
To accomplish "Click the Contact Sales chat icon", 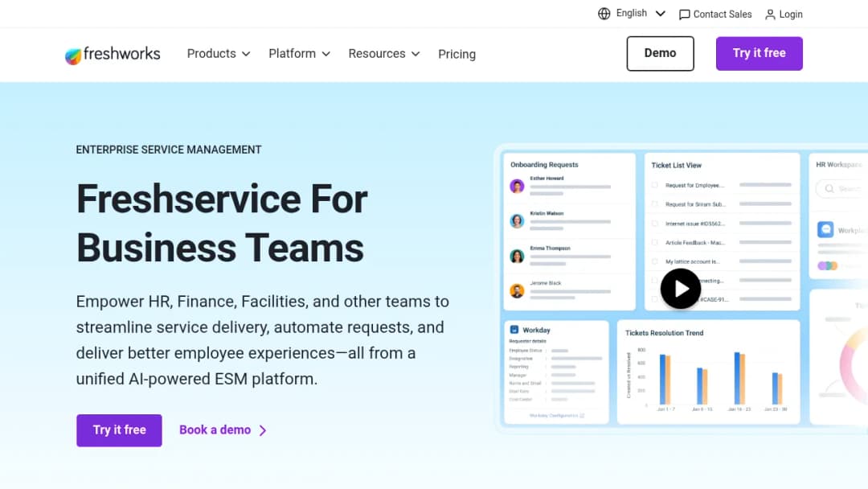I will click(684, 14).
